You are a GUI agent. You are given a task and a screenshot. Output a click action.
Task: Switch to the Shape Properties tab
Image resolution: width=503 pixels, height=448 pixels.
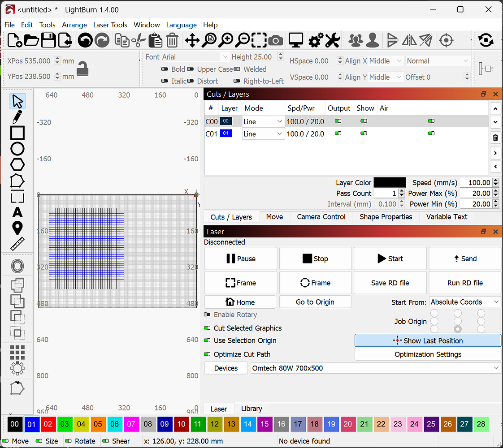coord(386,217)
